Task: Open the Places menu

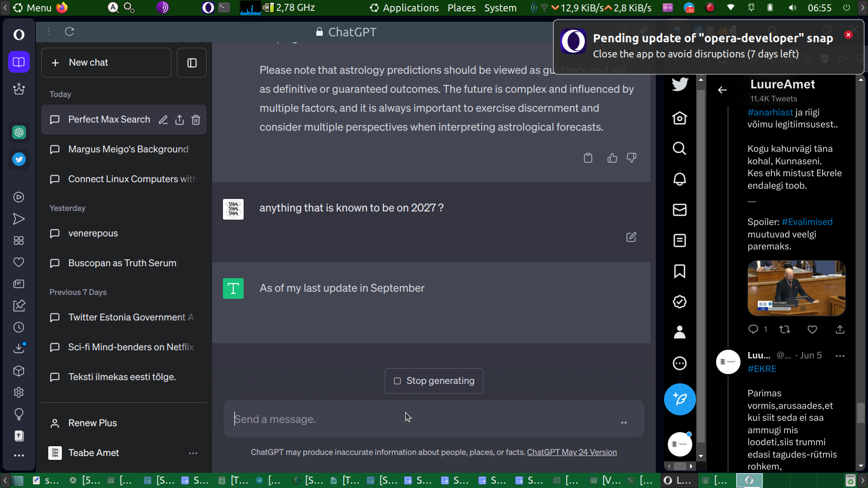Action: [x=462, y=8]
